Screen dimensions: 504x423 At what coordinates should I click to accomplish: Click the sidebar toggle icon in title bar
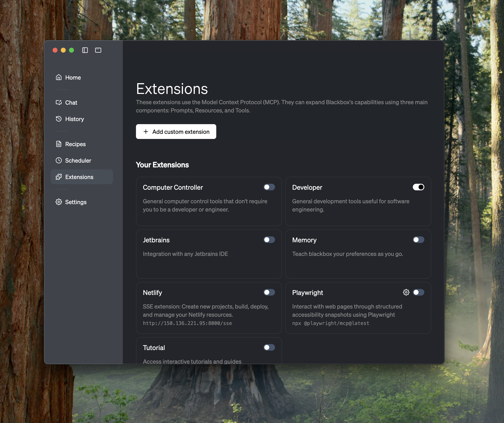point(85,50)
